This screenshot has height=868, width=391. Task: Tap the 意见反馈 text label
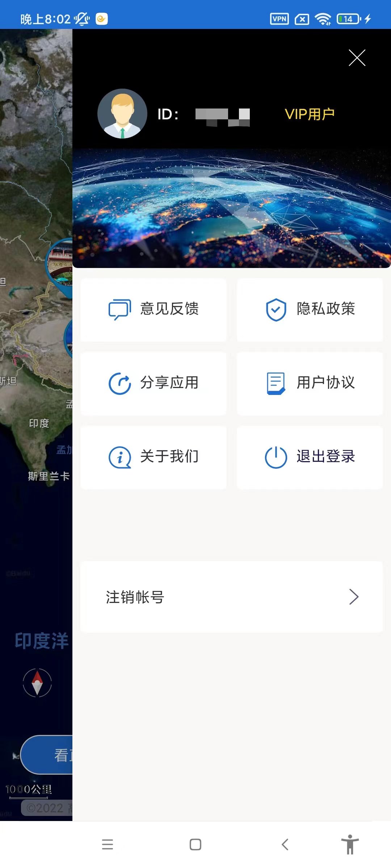169,309
